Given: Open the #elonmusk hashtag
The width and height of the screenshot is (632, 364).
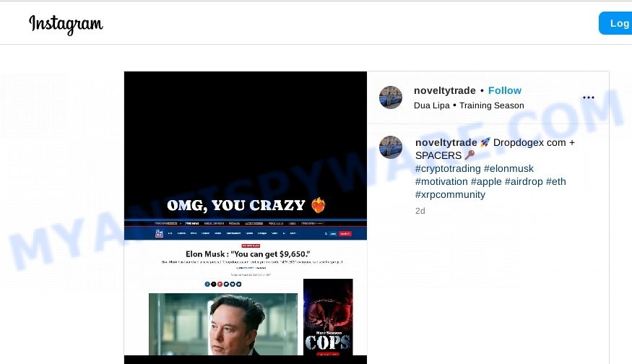Looking at the screenshot, I should pyautogui.click(x=508, y=168).
